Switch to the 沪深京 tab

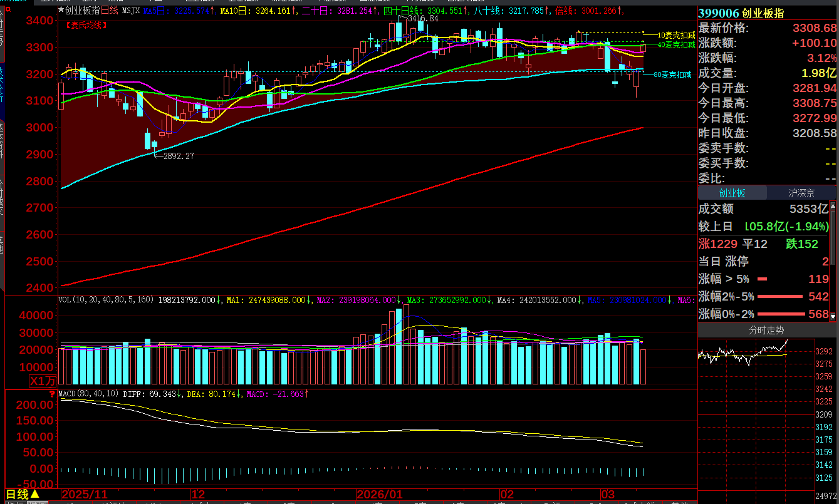(801, 193)
